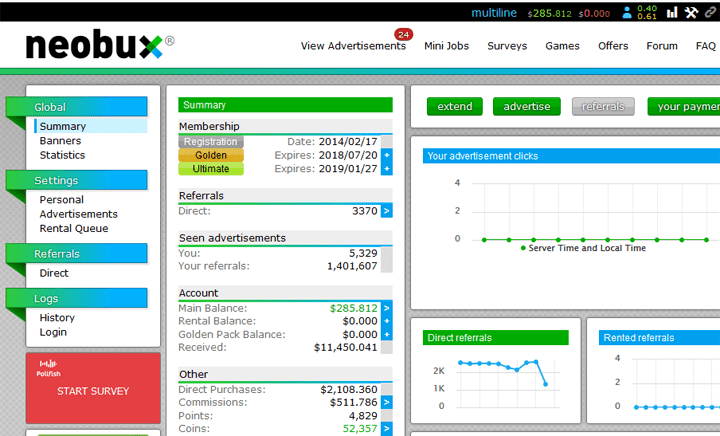Viewport: 720px width, 436px height.
Task: Click the multiline username link
Action: point(494,13)
